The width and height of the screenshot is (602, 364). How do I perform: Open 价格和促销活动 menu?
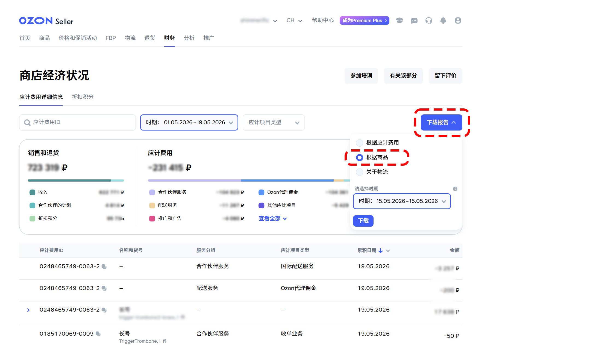pyautogui.click(x=78, y=38)
